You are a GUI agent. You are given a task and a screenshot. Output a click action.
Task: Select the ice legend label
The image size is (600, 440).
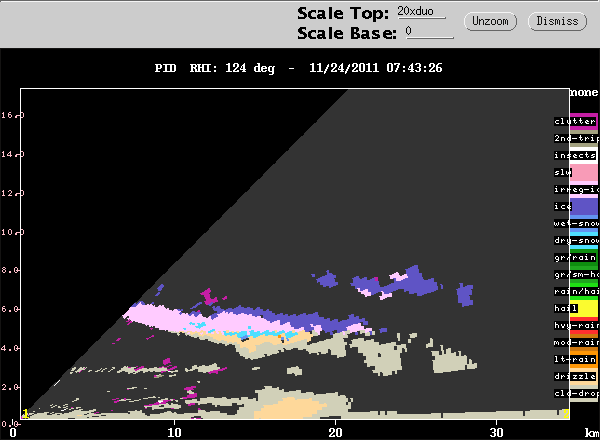[562, 206]
